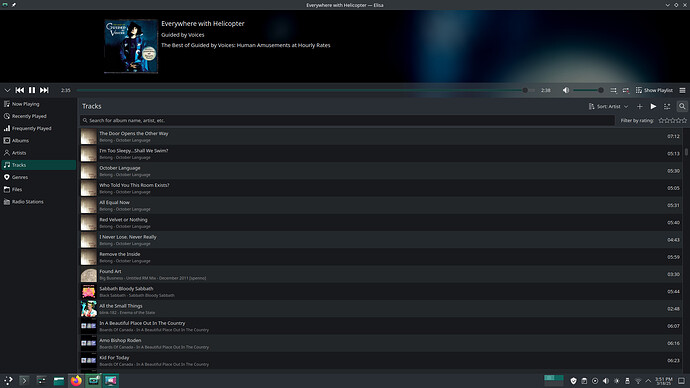Screen dimensions: 690x388
Task: Select track I Never Lose. Never Really
Action: tap(381, 240)
